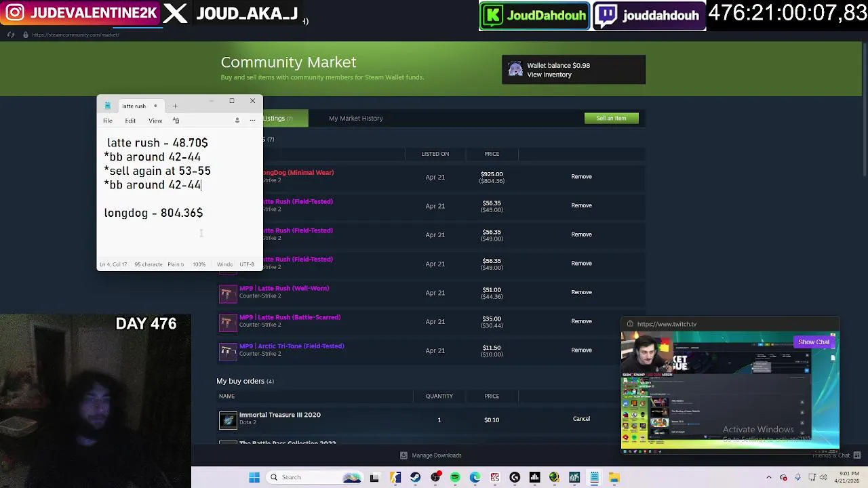Cancel the Immortal Treasure III 2020 buy order
This screenshot has width=868, height=488.
(581, 419)
